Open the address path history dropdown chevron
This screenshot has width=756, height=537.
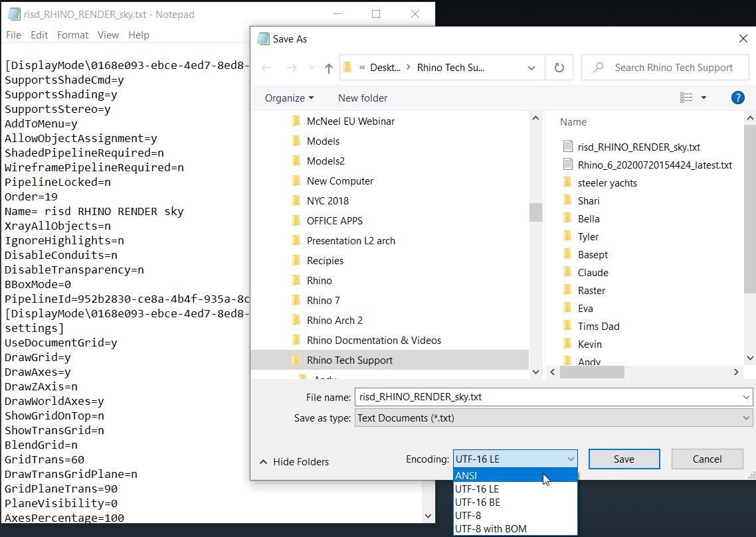531,68
